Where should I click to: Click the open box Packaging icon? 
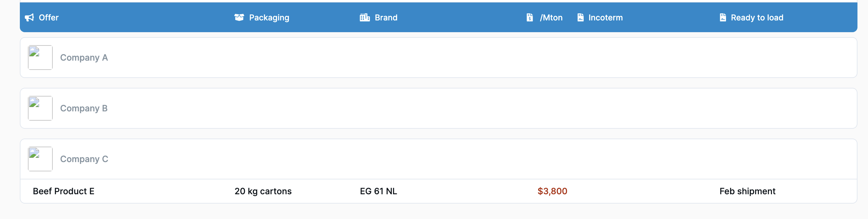click(239, 18)
